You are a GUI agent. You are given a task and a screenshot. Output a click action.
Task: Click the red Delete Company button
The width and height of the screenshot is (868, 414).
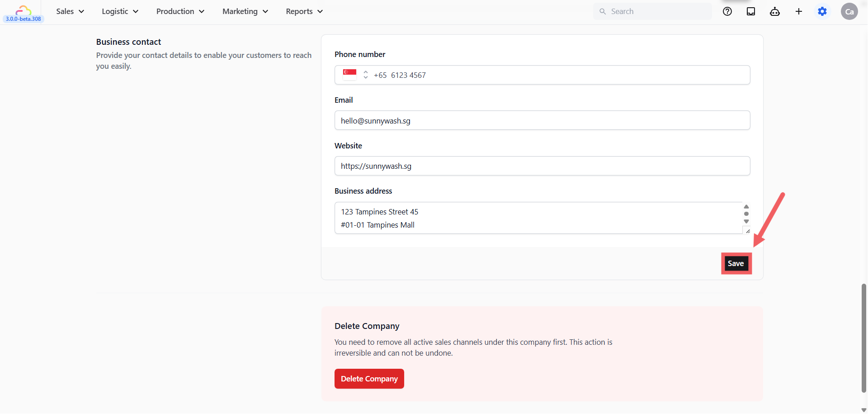[369, 379]
